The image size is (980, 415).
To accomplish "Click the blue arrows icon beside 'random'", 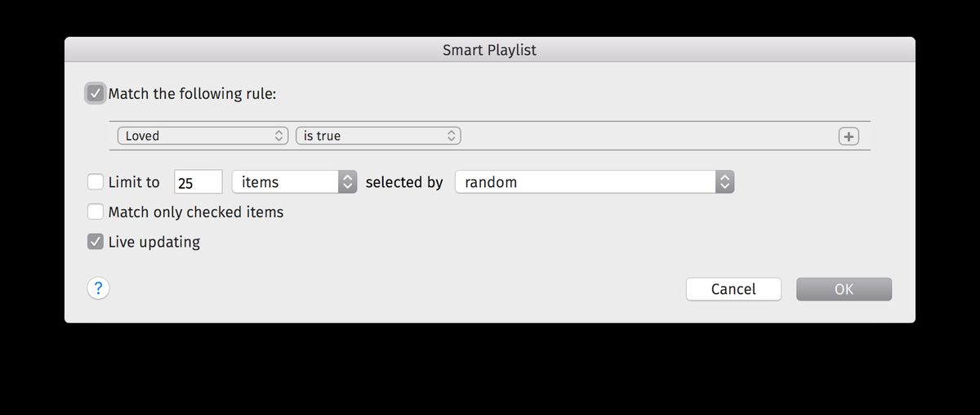I will coord(724,182).
